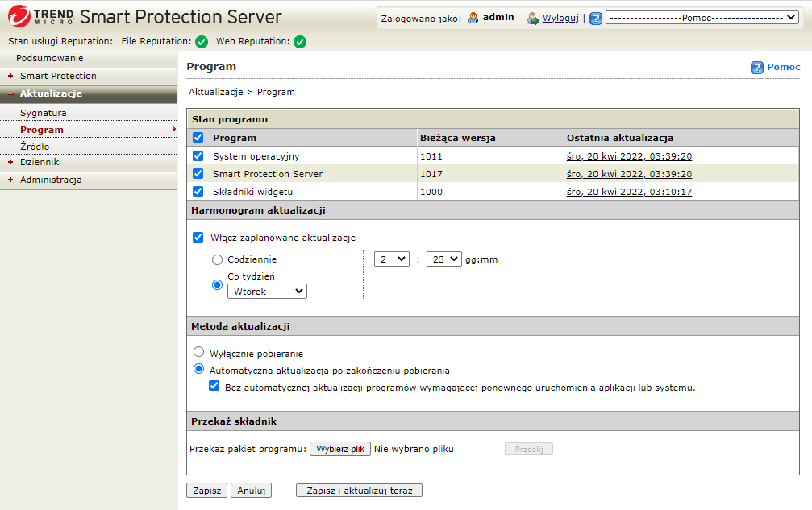Expand the Smart Protection plus icon
The height and width of the screenshot is (510, 812).
pos(10,76)
